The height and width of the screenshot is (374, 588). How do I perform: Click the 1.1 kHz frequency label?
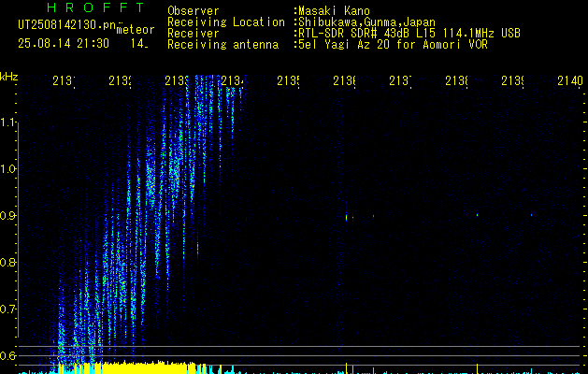tap(8, 122)
